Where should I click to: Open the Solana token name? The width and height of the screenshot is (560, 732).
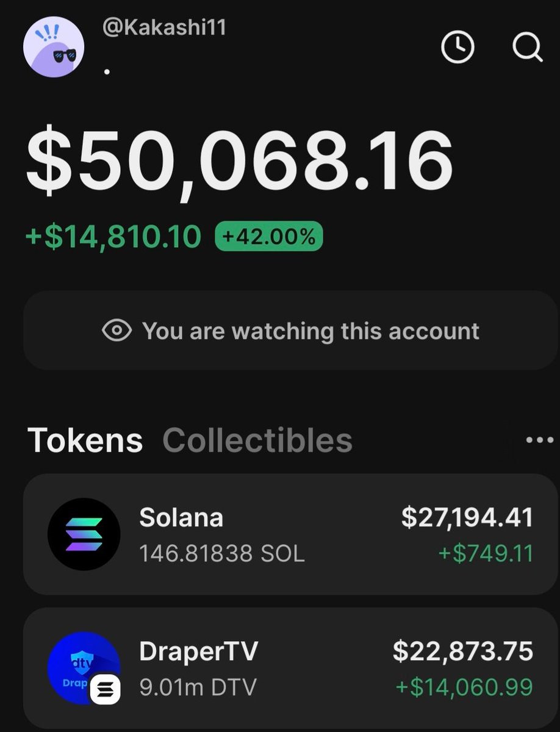click(x=181, y=517)
